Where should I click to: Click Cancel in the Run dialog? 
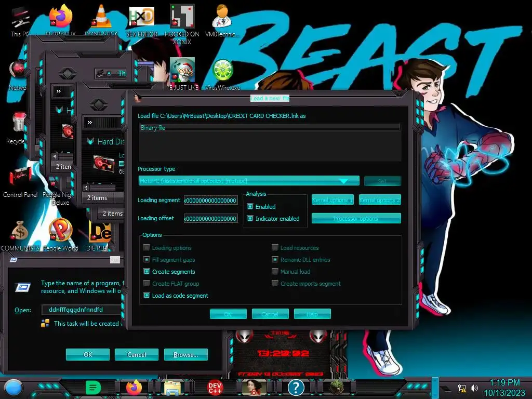pyautogui.click(x=137, y=354)
